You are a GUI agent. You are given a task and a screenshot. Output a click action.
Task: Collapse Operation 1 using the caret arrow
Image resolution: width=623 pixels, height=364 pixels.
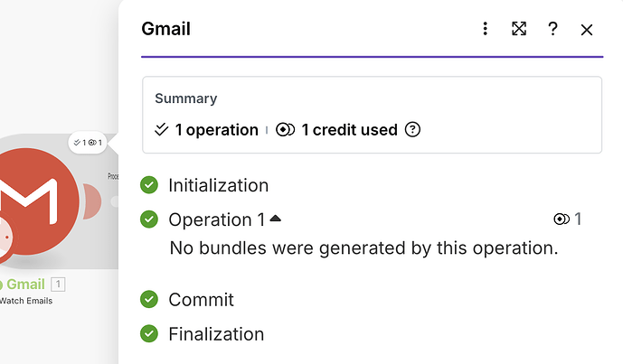275,219
